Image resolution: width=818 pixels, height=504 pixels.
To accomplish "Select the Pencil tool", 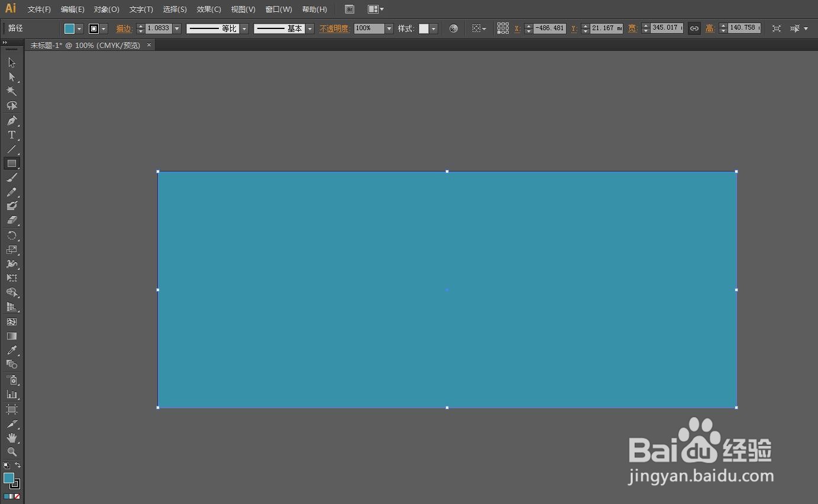I will [x=11, y=192].
